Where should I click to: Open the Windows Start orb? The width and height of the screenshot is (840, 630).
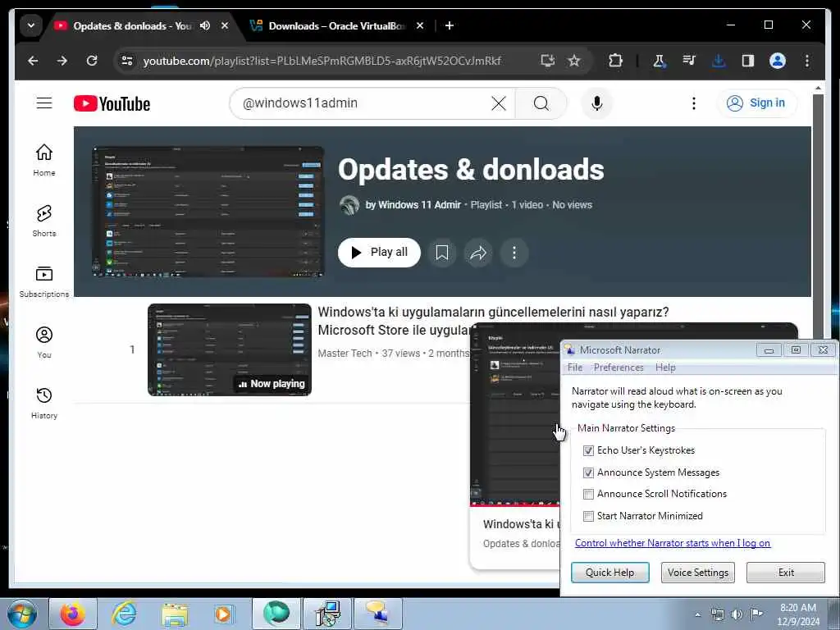coord(22,614)
